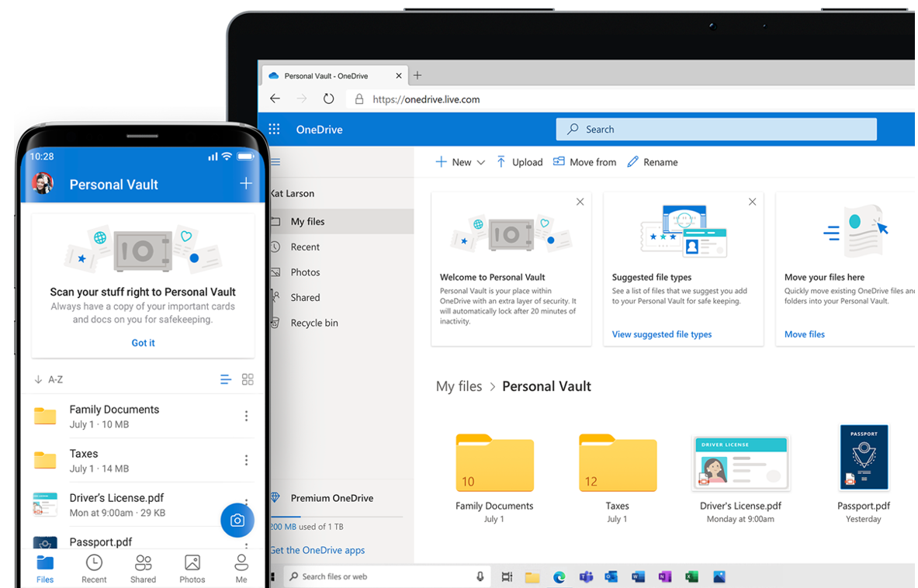918x588 pixels.
Task: Open the My files breadcrumb link
Action: pyautogui.click(x=459, y=386)
